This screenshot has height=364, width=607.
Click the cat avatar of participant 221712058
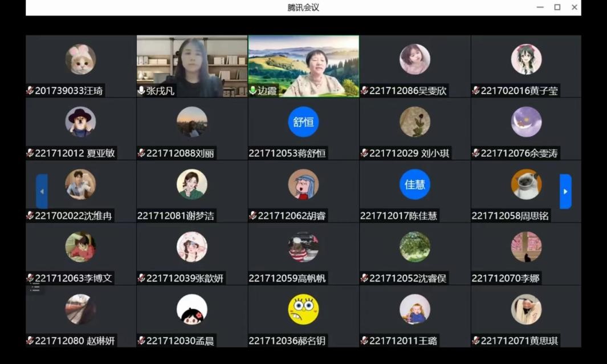[526, 185]
